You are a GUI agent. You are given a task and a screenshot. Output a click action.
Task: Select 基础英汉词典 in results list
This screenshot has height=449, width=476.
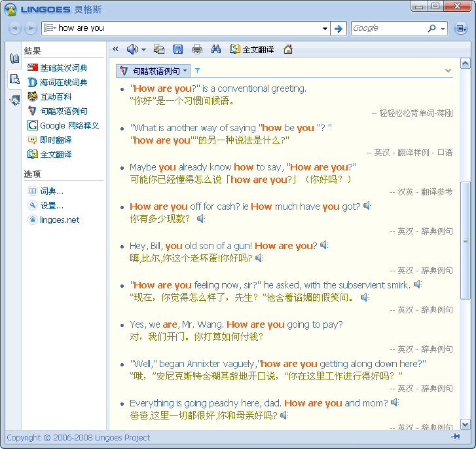[64, 68]
